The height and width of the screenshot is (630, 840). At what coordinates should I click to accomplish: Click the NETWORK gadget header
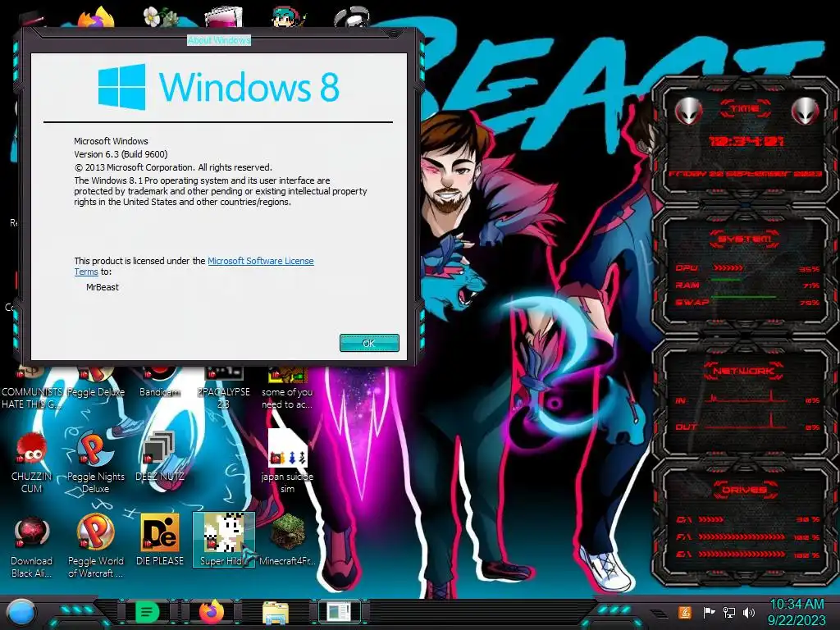click(x=744, y=370)
